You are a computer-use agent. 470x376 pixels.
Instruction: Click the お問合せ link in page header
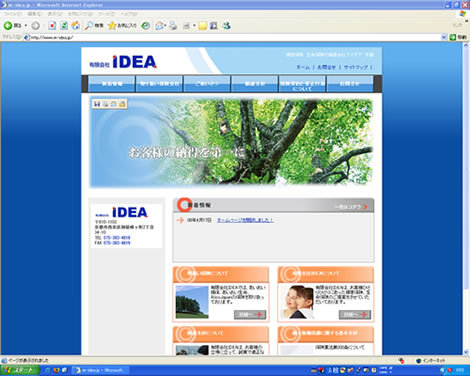(327, 67)
